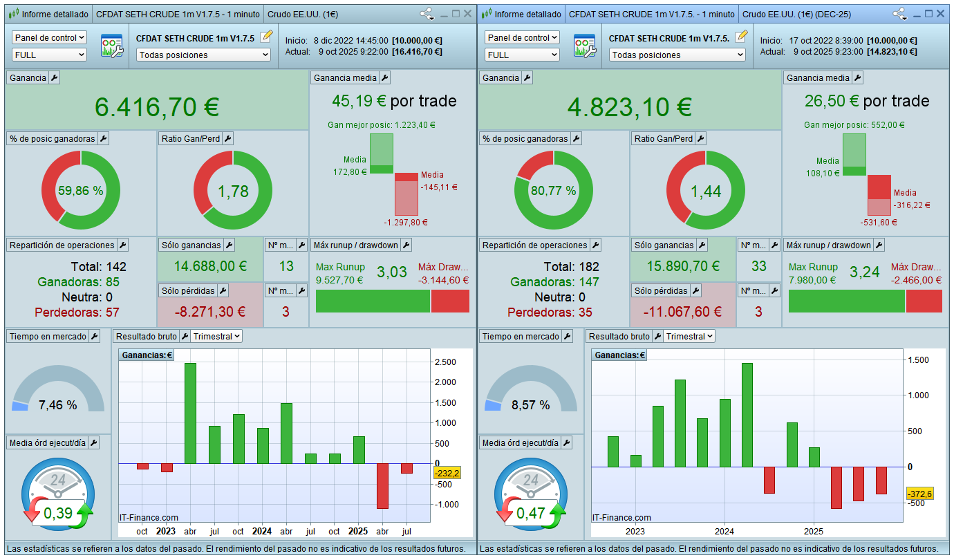Click wrench icon next to left Ganancia label
Image resolution: width=954 pixels, height=560 pixels.
coord(55,78)
